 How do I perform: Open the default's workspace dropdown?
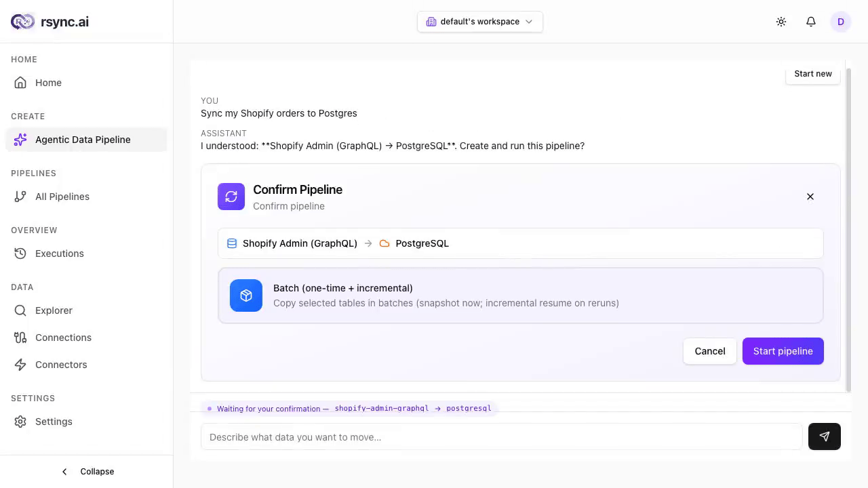pos(480,22)
